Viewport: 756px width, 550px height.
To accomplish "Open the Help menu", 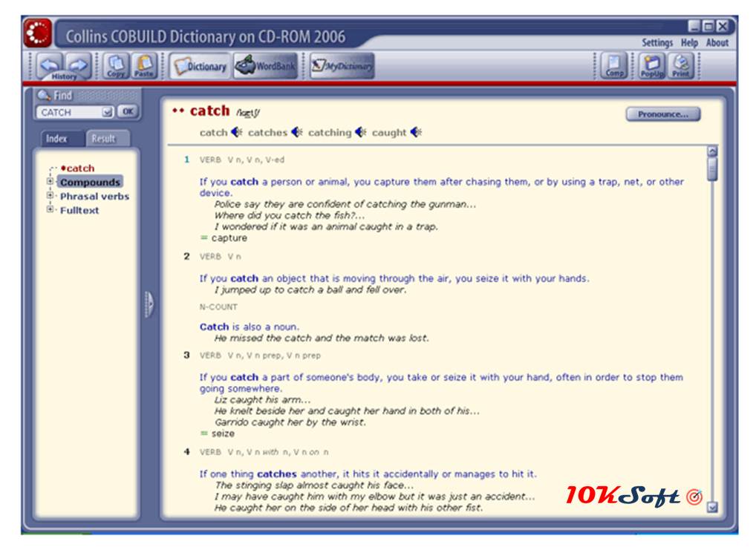I will tap(689, 42).
